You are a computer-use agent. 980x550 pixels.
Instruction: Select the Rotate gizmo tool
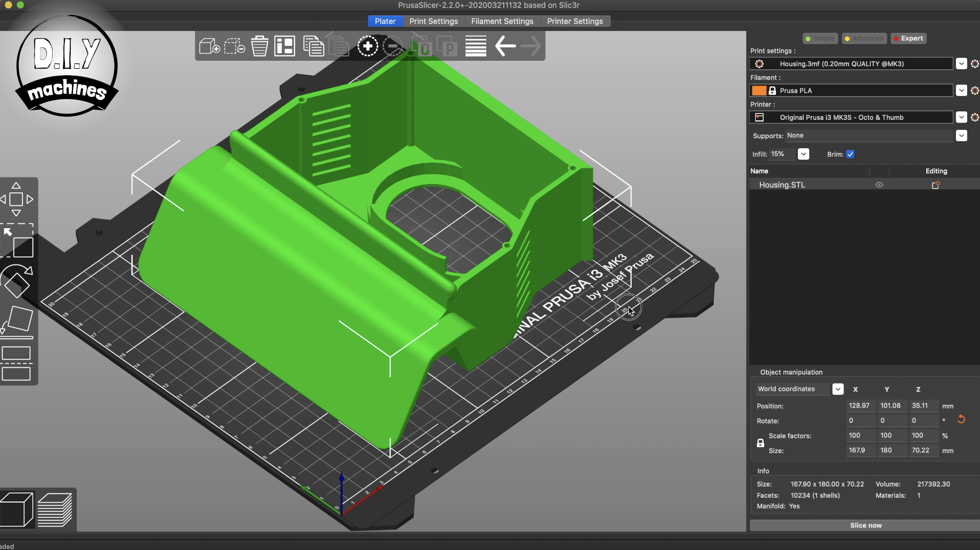[17, 281]
